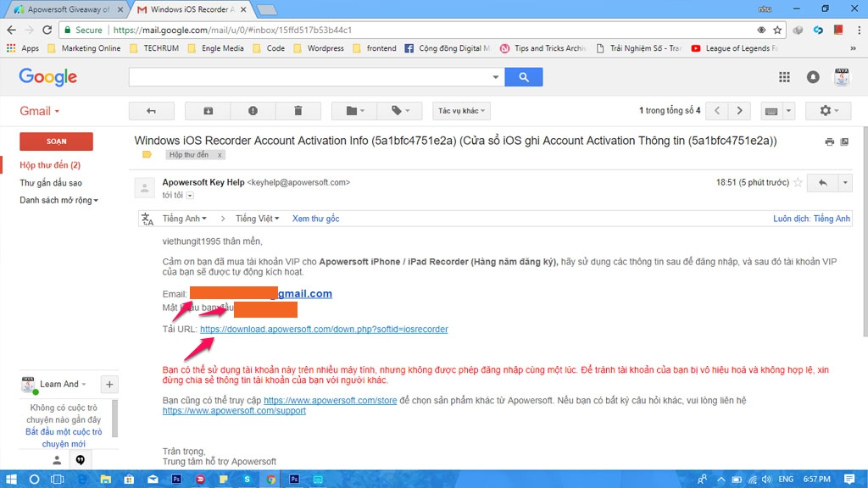Change target language 'Tiếng Việt'

coord(258,219)
